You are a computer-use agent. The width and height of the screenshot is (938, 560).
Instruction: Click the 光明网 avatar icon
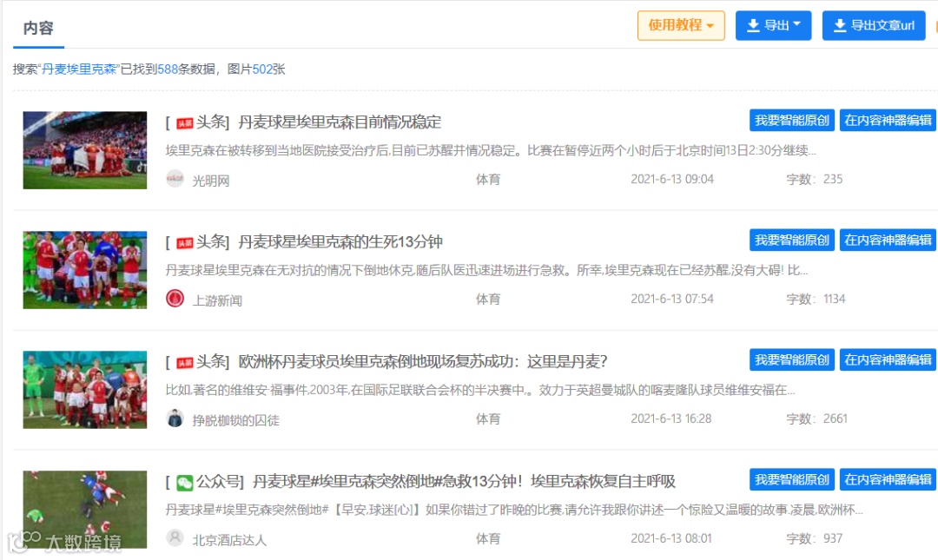(175, 178)
